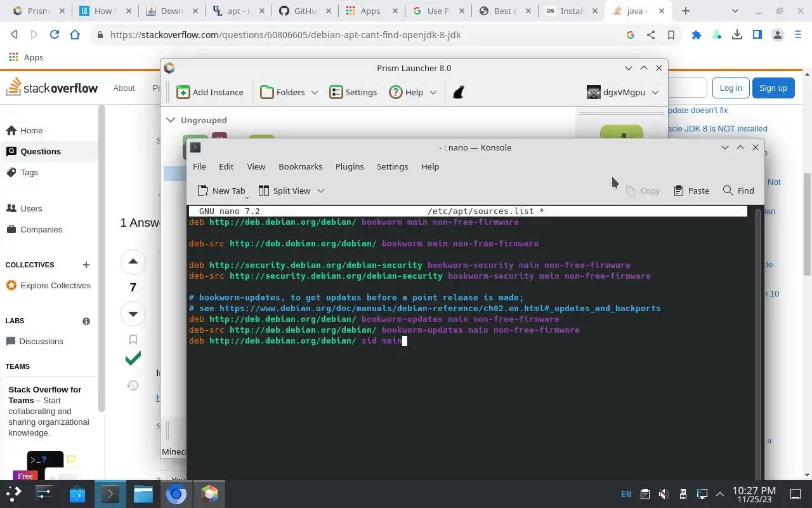The width and height of the screenshot is (812, 508).
Task: Click the flask extension icon
Action: 717,35
